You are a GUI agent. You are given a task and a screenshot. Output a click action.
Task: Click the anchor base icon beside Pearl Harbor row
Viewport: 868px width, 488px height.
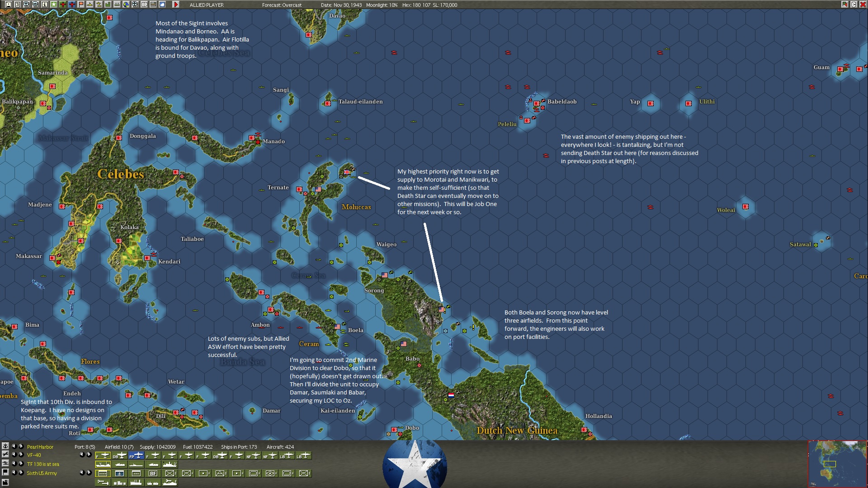(5, 446)
